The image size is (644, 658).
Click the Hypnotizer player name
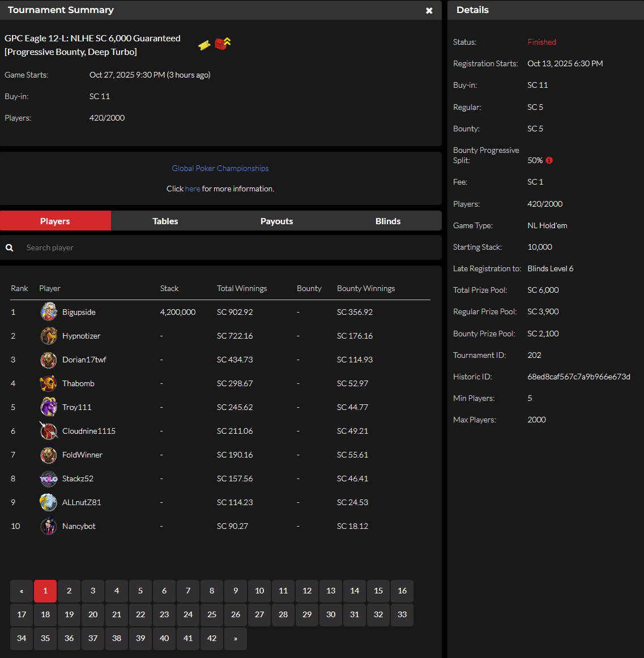click(x=82, y=336)
